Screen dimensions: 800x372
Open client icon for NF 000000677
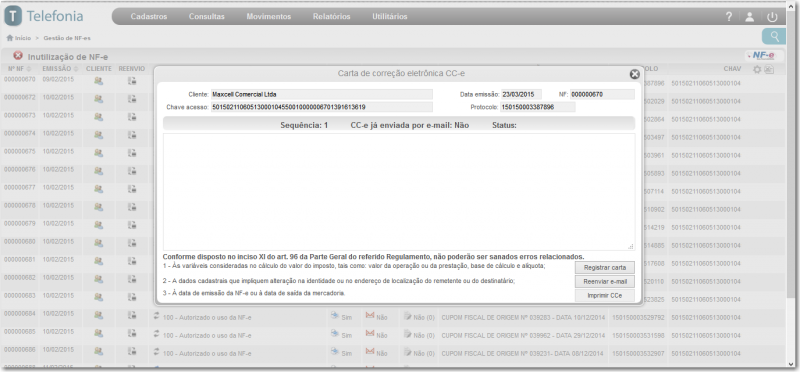(x=98, y=189)
